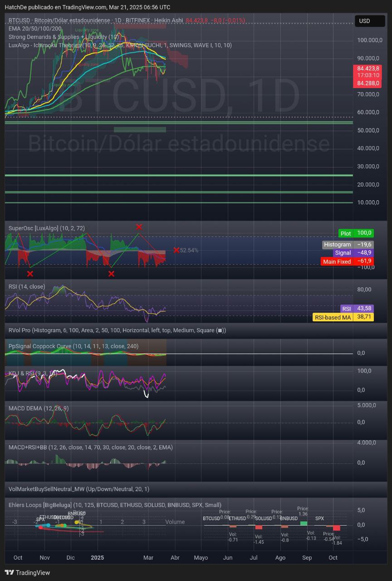Click the Oct label at time axis start
The width and height of the screenshot is (392, 581).
point(18,557)
